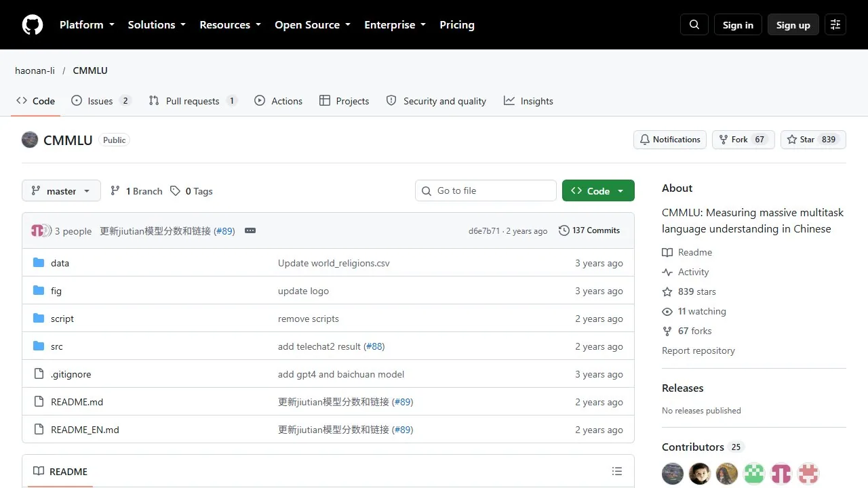Click the README_EN.md file icon
868x488 pixels.
tap(39, 430)
